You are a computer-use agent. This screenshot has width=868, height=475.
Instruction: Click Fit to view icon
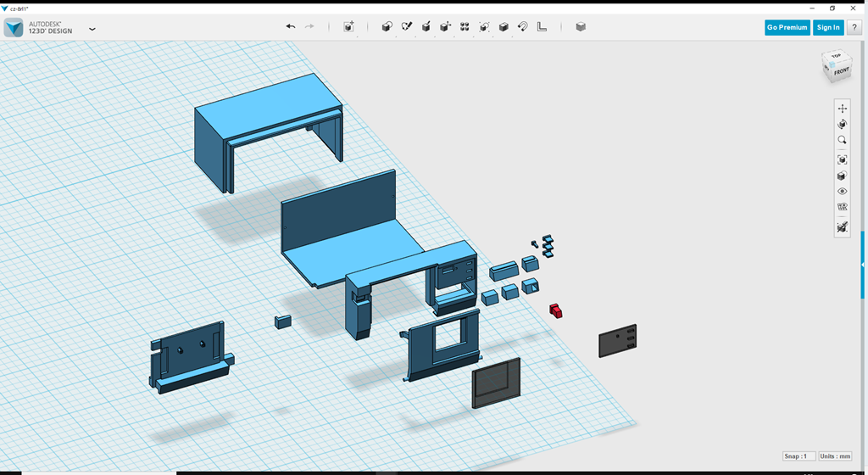[842, 159]
